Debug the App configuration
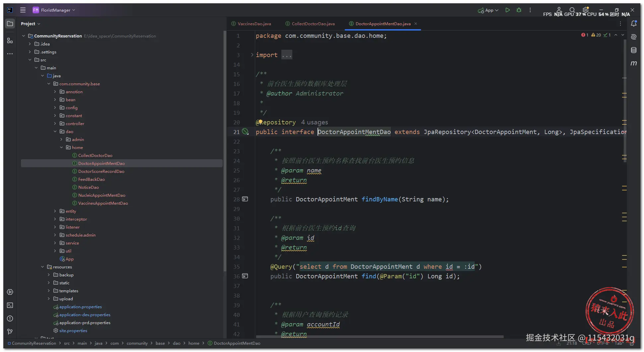This screenshot has height=352, width=644. (x=519, y=10)
